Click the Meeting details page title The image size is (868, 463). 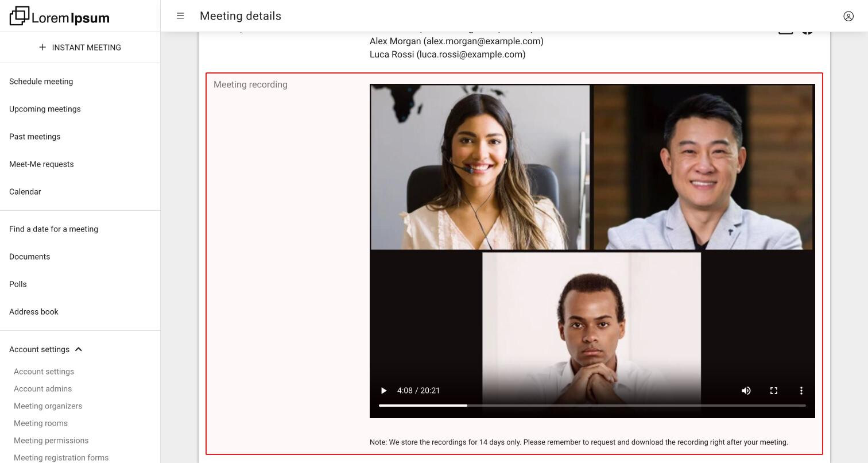241,16
